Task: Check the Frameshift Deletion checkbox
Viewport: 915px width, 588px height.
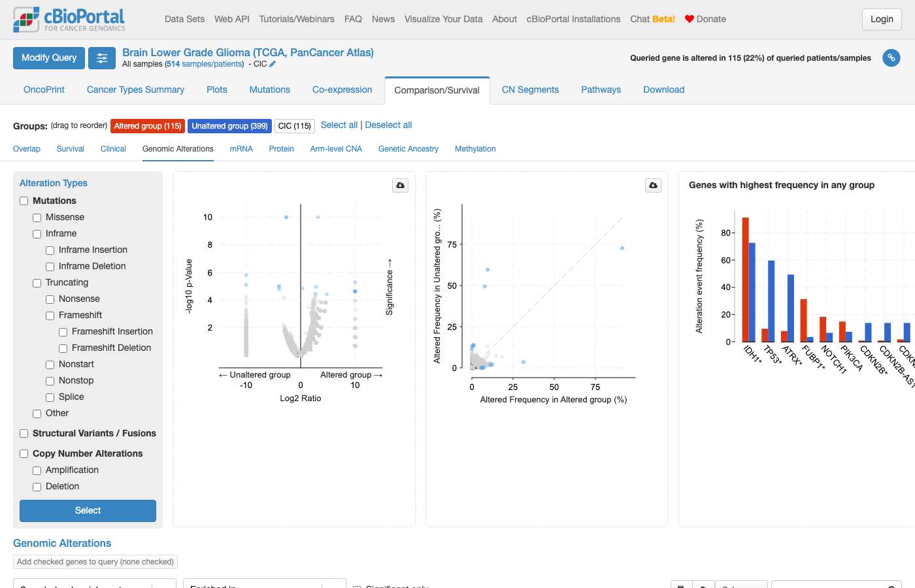Action: pyautogui.click(x=63, y=348)
